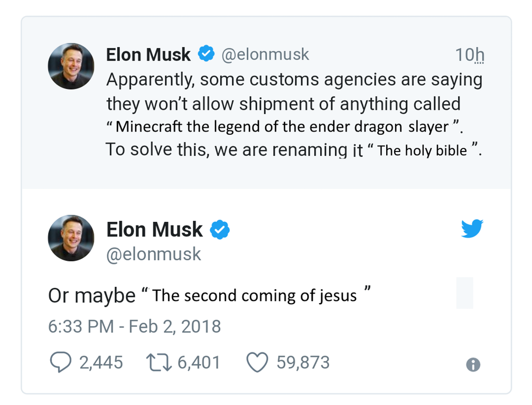Click the 2,445 replies count
532x405 pixels.
[x=101, y=362]
